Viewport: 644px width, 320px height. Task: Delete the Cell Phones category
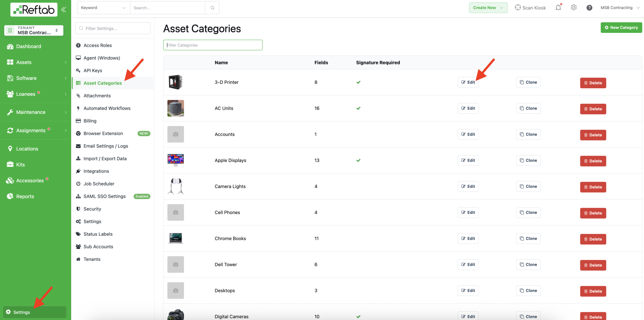(593, 213)
